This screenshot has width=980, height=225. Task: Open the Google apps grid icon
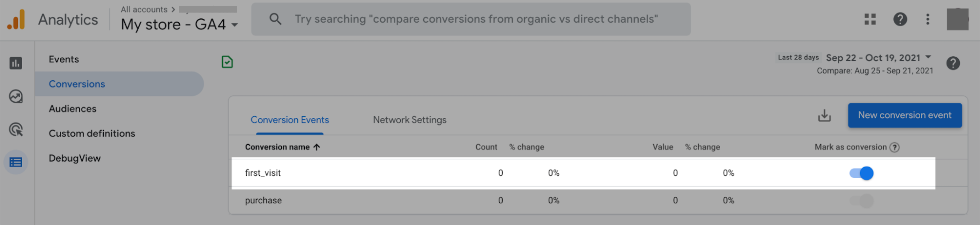tap(871, 19)
